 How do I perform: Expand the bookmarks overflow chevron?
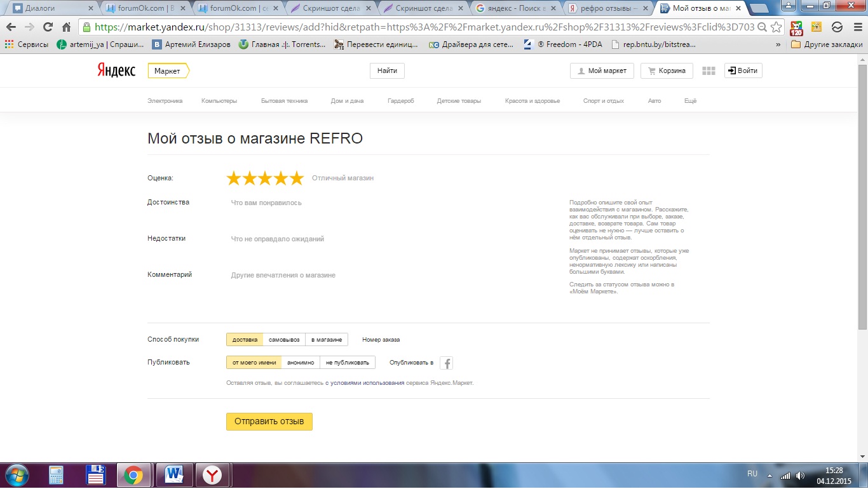click(778, 45)
